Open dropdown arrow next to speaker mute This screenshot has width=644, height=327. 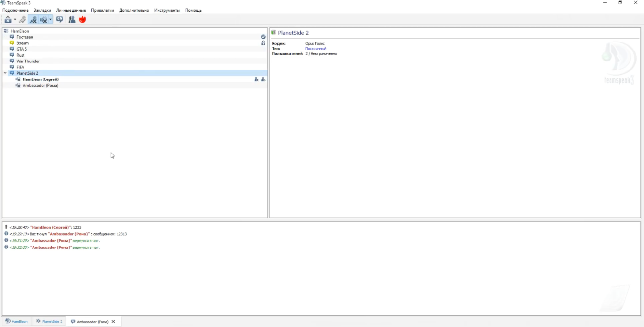click(50, 20)
